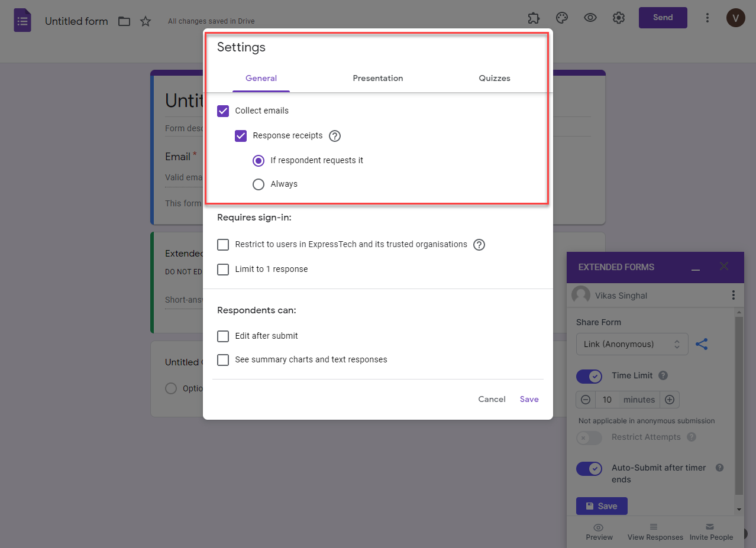Open the Quizzes tab

tap(494, 78)
